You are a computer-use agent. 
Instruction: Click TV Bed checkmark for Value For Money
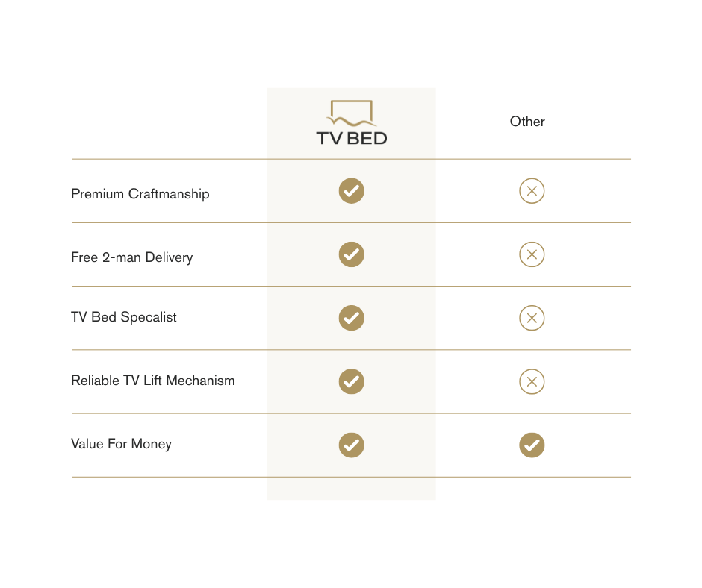point(352,445)
